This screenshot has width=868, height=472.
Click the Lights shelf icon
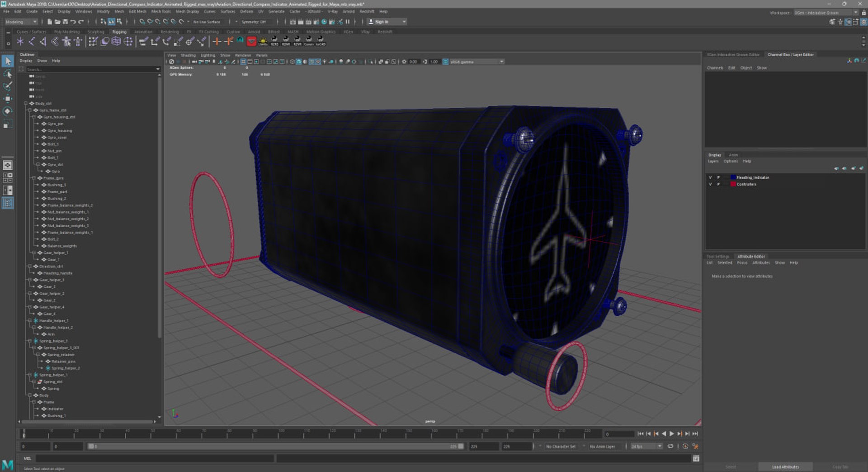[263, 42]
